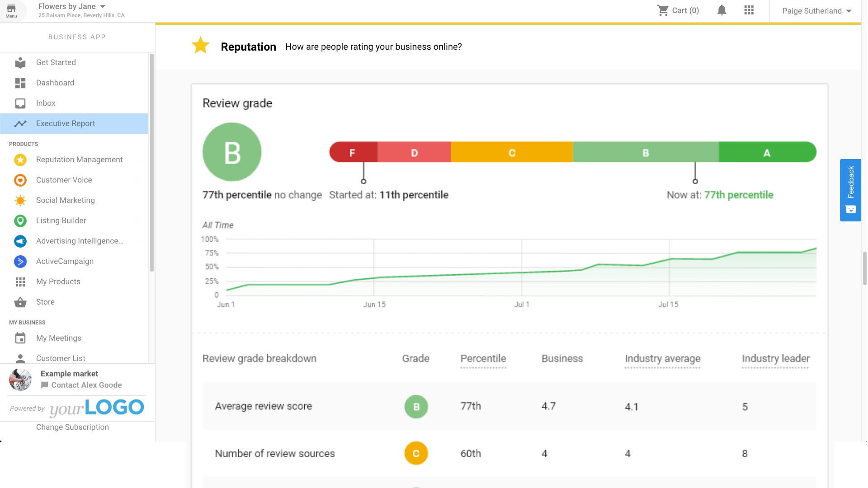Click the My Products grid icon
868x488 pixels.
coord(20,282)
